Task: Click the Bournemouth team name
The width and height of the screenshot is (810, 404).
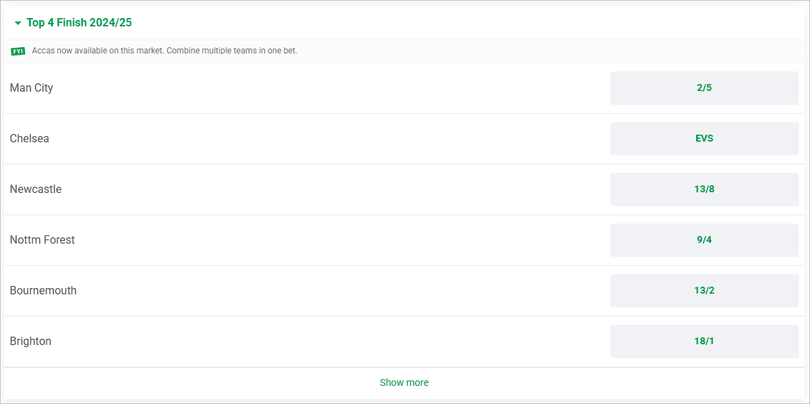Action: (43, 290)
